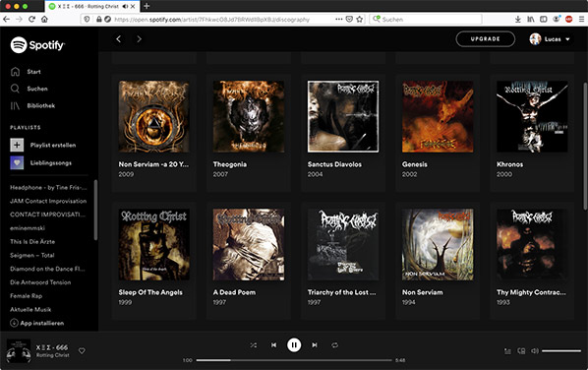Click the browser forward arrow
The width and height of the screenshot is (588, 370).
coord(19,19)
